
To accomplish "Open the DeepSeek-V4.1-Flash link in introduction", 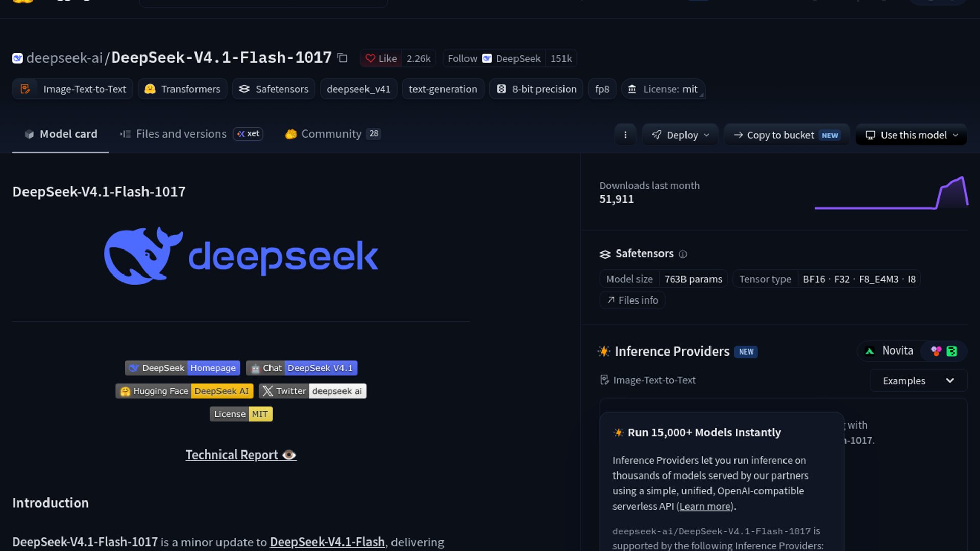I will [327, 542].
